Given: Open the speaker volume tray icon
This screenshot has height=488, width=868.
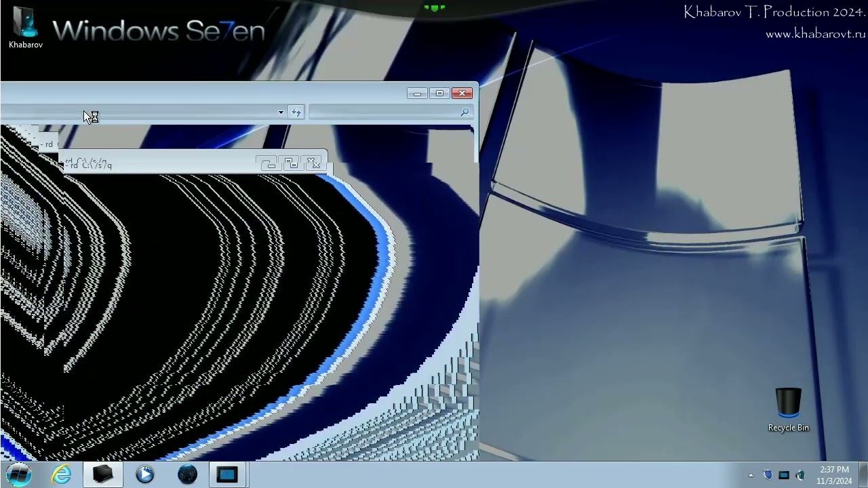Looking at the screenshot, I should (x=800, y=475).
